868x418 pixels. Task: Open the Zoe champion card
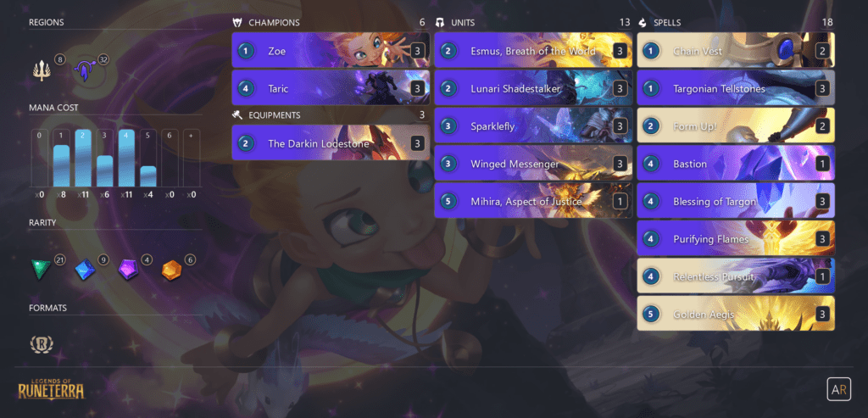click(331, 51)
